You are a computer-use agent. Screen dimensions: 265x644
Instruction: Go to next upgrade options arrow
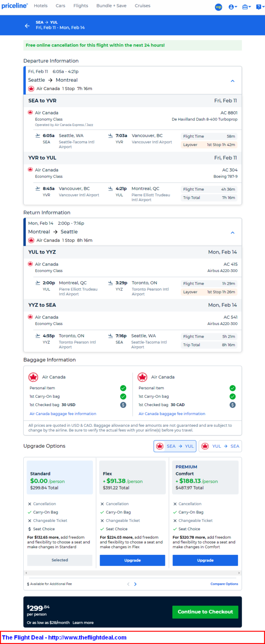coord(135,584)
